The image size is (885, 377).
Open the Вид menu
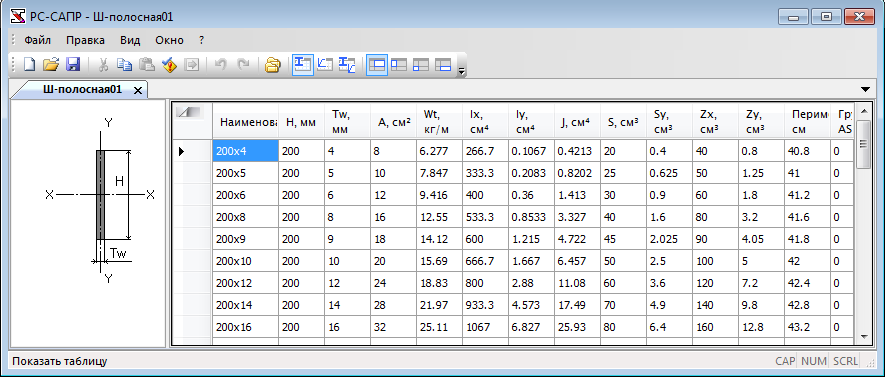(130, 40)
